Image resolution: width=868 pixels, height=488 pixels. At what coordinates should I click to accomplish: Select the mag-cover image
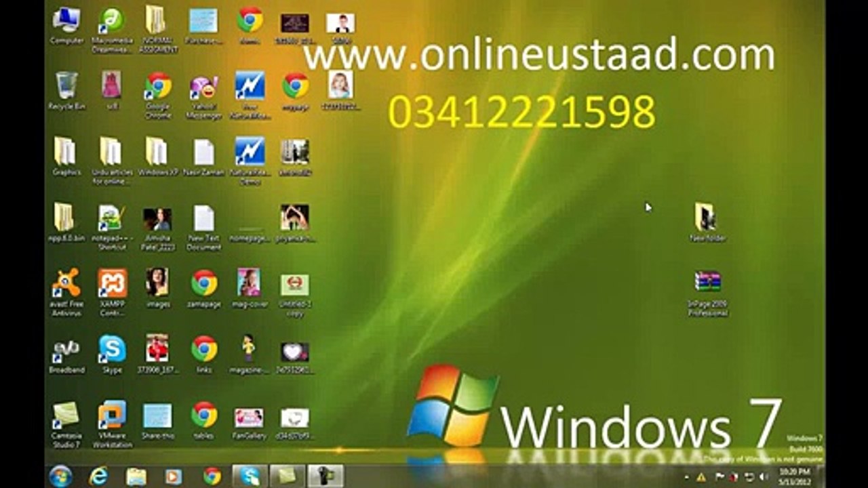click(x=249, y=289)
